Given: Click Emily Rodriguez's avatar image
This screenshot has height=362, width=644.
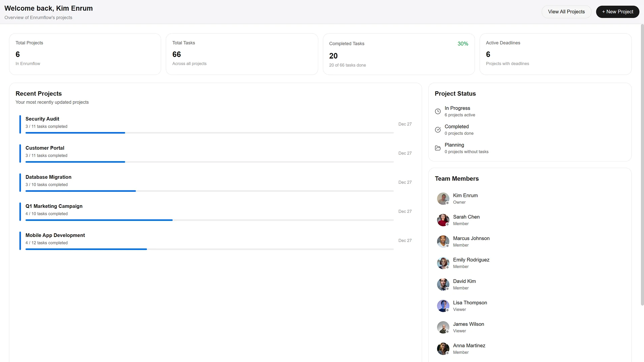Looking at the screenshot, I should point(443,263).
